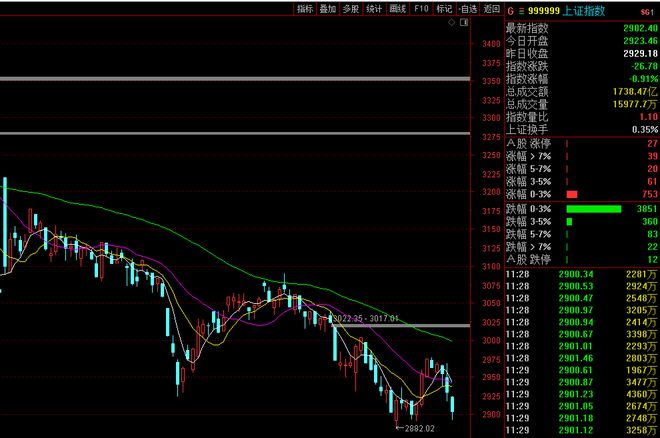Click the 涨幅 3-5% row label
The image size is (660, 438).
528,181
